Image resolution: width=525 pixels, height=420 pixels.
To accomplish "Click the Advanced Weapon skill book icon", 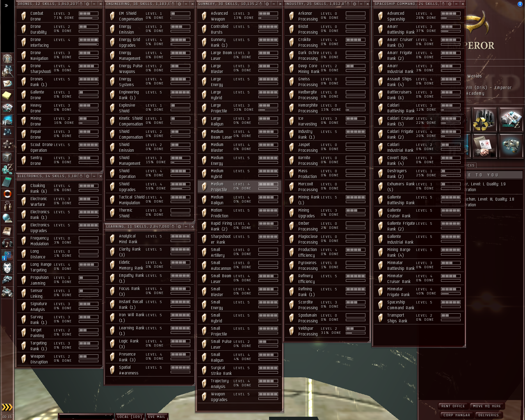I will click(x=204, y=16).
